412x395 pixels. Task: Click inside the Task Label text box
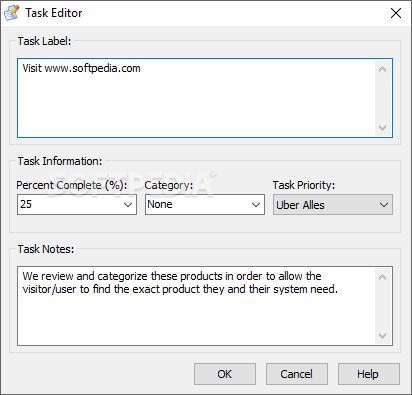[x=197, y=98]
